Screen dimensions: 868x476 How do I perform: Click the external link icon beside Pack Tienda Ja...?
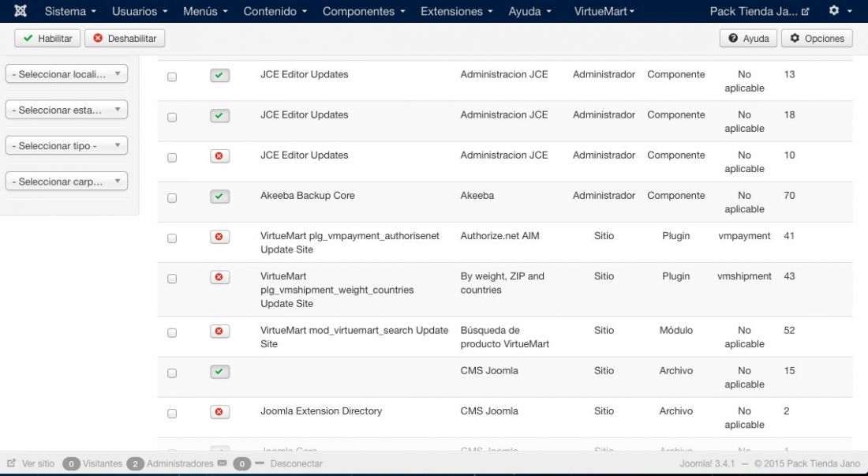[805, 12]
